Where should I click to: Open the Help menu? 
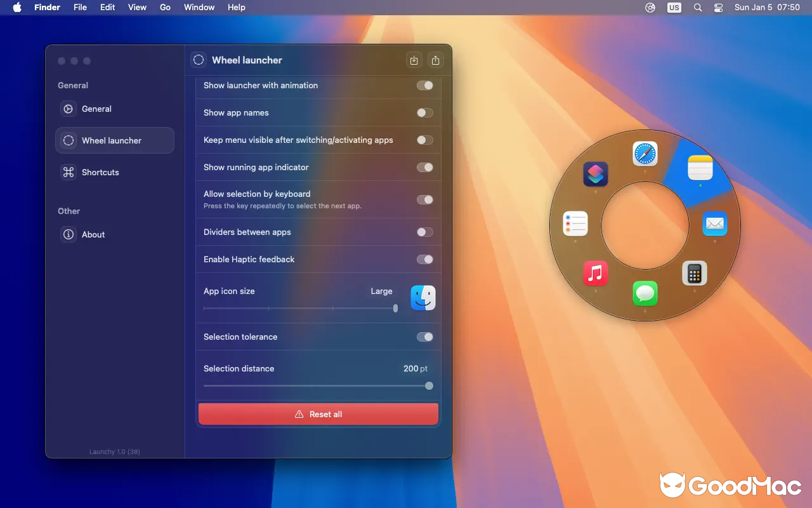pos(237,8)
